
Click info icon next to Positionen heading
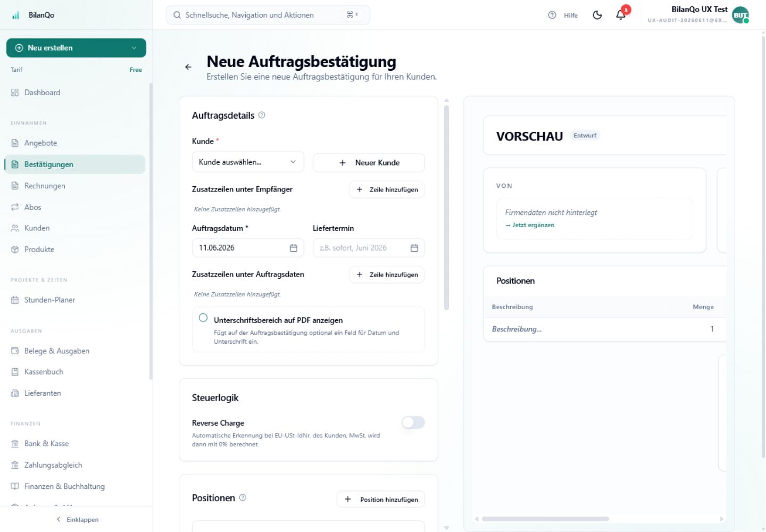coord(243,497)
